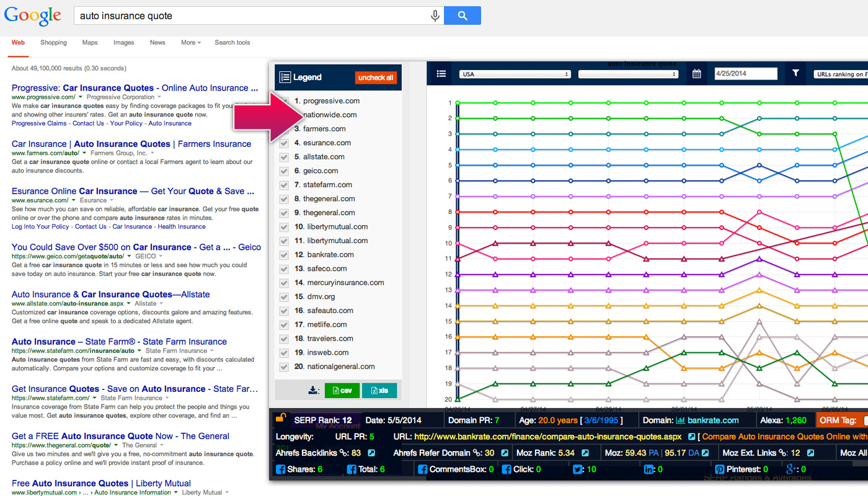Viewport: 868px width, 496px height.
Task: Open dropdown arrow next to geico.com/getaquote/auto/
Action: click(x=129, y=256)
